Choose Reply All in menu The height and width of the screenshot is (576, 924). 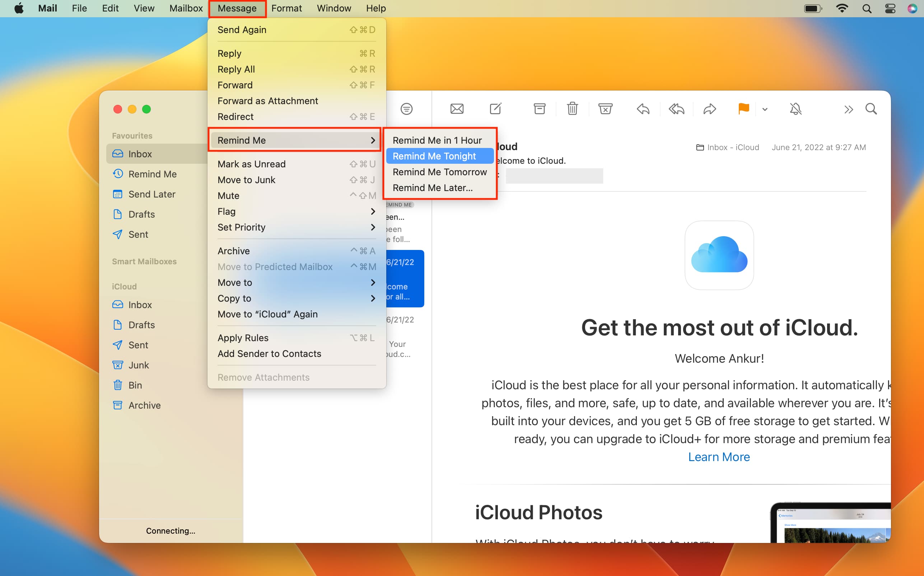click(x=297, y=69)
